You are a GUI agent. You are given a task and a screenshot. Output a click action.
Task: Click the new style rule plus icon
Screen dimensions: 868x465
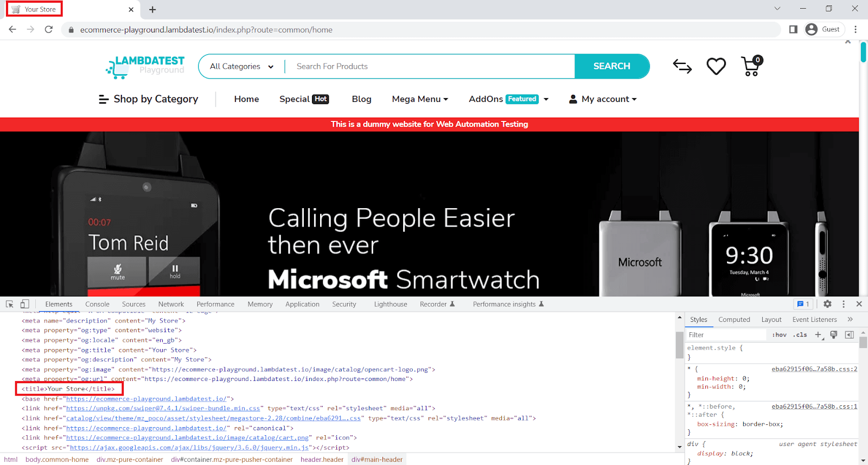click(819, 335)
